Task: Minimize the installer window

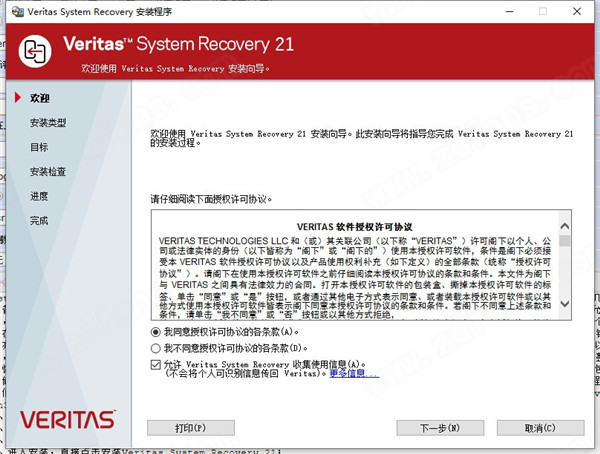Action: click(x=509, y=11)
